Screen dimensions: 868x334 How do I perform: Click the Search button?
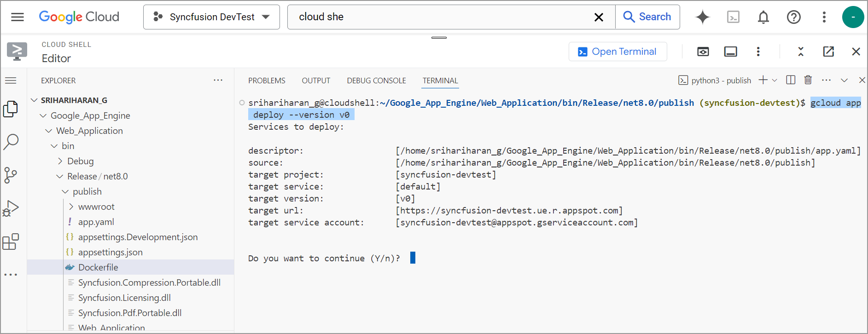point(647,17)
